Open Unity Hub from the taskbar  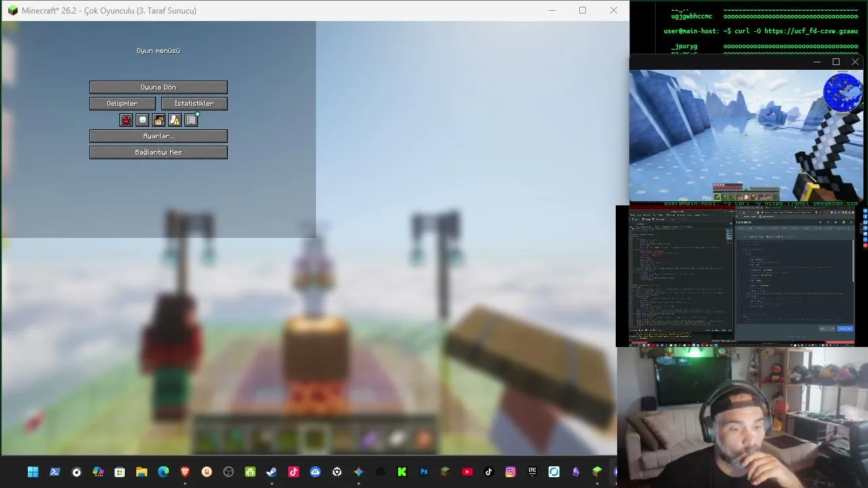(337, 472)
